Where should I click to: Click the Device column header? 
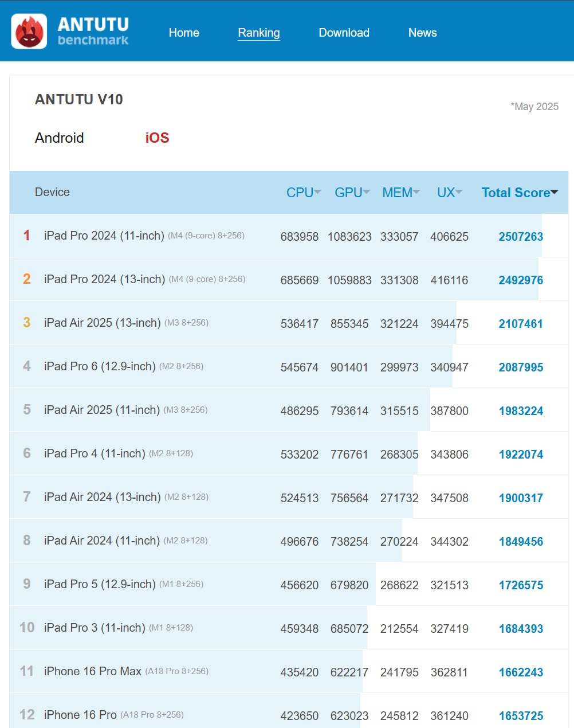point(52,192)
